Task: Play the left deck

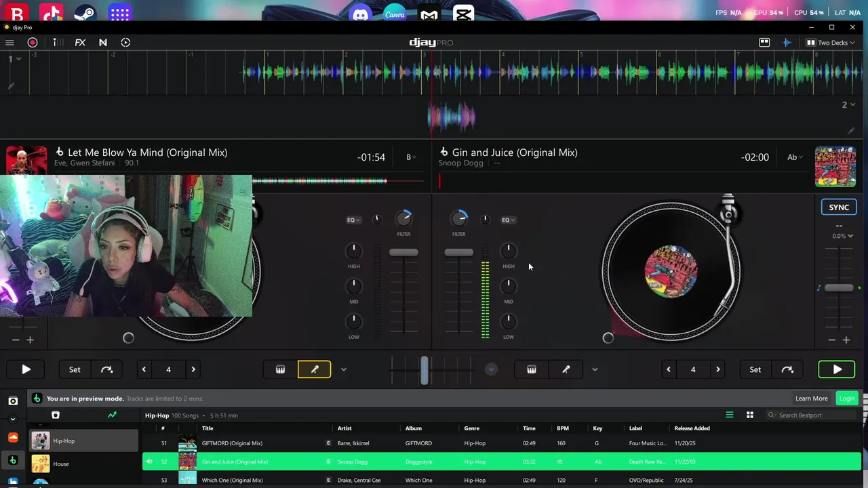Action: click(x=26, y=369)
